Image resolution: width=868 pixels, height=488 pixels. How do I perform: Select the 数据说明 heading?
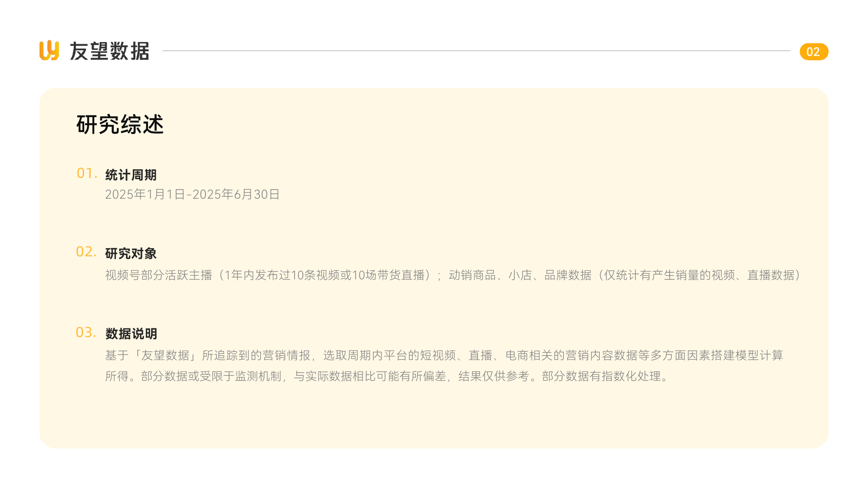click(x=131, y=334)
